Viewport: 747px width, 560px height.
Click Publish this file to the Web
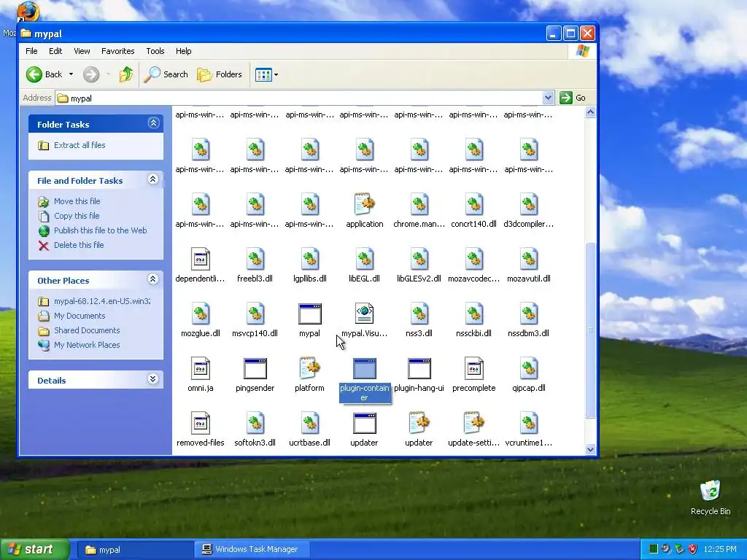coord(100,230)
